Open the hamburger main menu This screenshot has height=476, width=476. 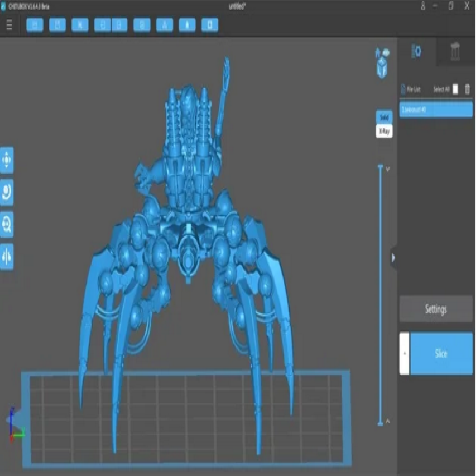coord(9,25)
